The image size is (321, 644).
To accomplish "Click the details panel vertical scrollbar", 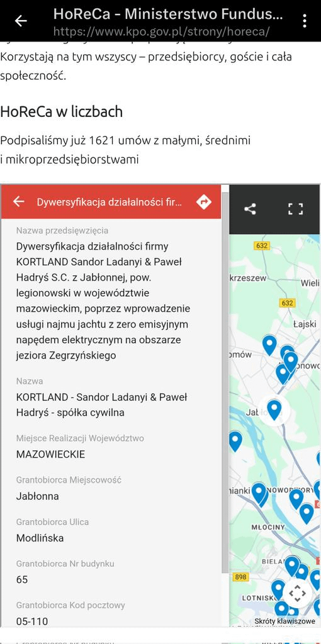I will pos(225,382).
